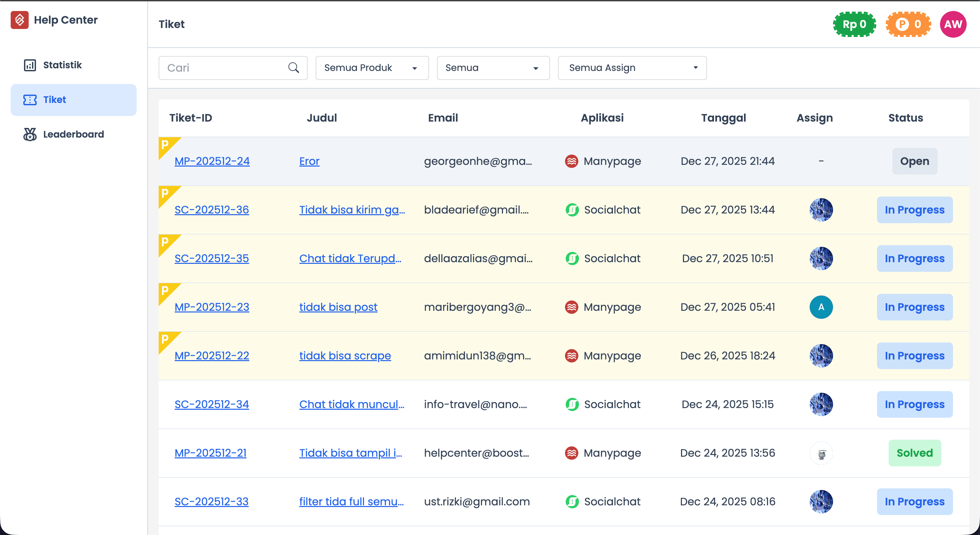Image resolution: width=980 pixels, height=535 pixels.
Task: Click Socialchat icon in SC-202512-33 row
Action: (x=572, y=502)
